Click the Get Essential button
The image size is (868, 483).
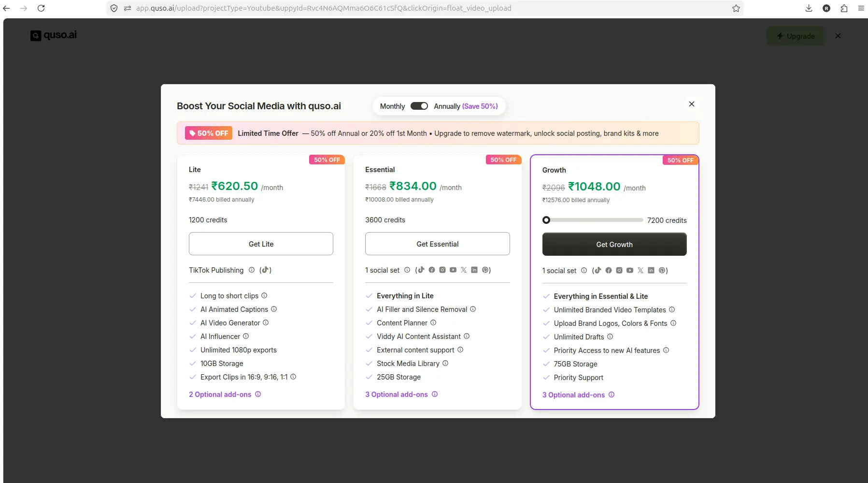point(438,244)
